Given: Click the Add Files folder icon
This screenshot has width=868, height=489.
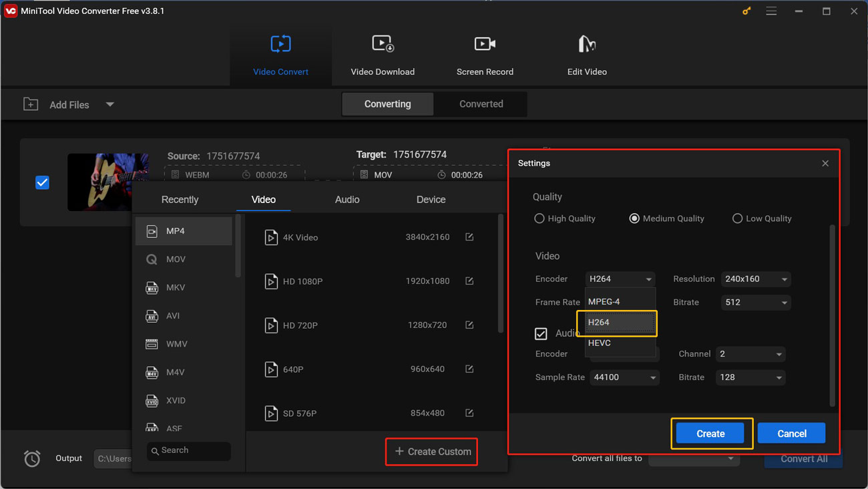Looking at the screenshot, I should 31,104.
